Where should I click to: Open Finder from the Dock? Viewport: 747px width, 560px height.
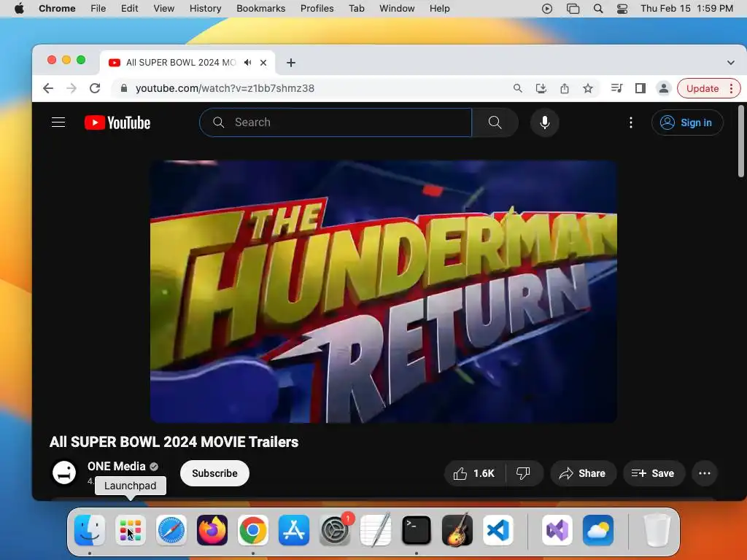[x=90, y=530]
